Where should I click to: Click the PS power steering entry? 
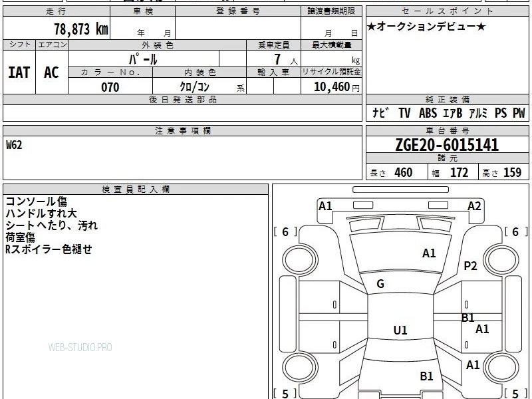click(501, 112)
